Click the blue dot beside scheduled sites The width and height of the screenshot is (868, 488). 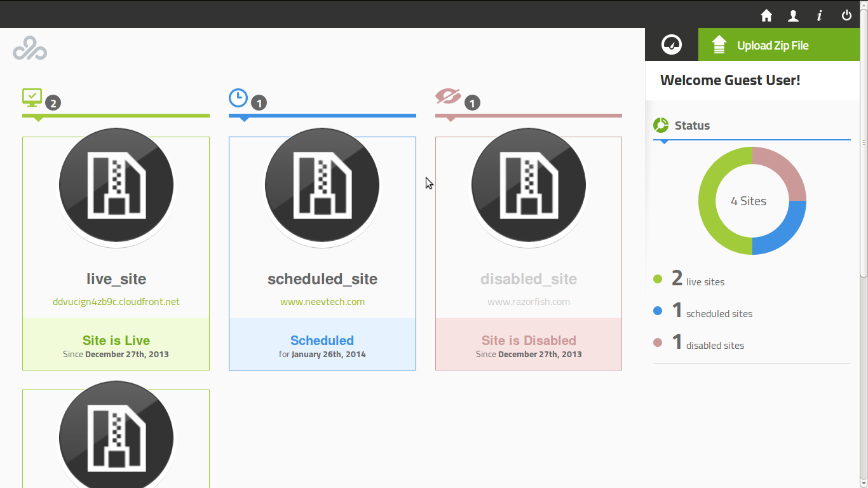pos(658,311)
